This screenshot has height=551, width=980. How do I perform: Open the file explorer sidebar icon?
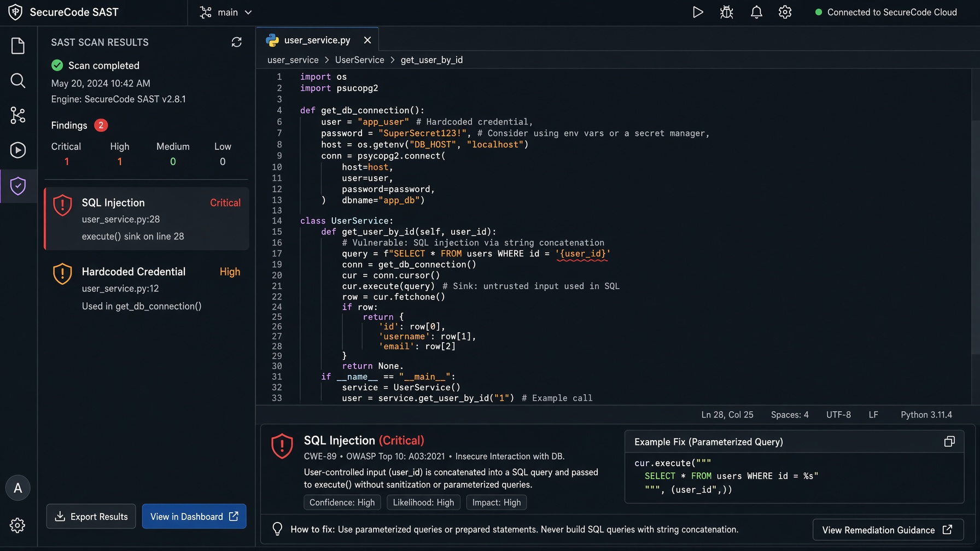pos(18,46)
